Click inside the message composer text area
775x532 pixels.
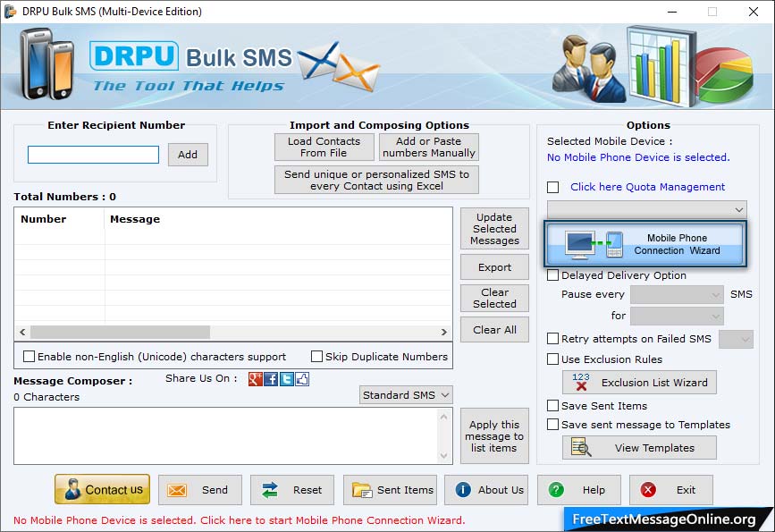(x=225, y=435)
